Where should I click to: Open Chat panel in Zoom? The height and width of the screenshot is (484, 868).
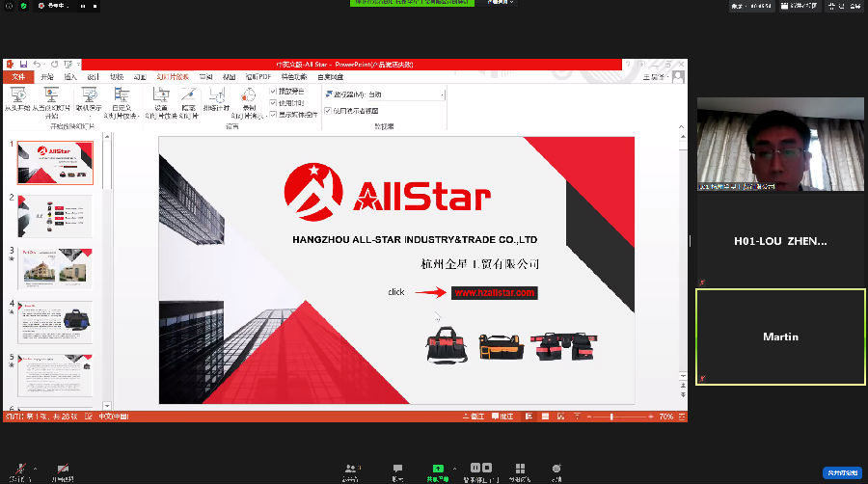397,472
